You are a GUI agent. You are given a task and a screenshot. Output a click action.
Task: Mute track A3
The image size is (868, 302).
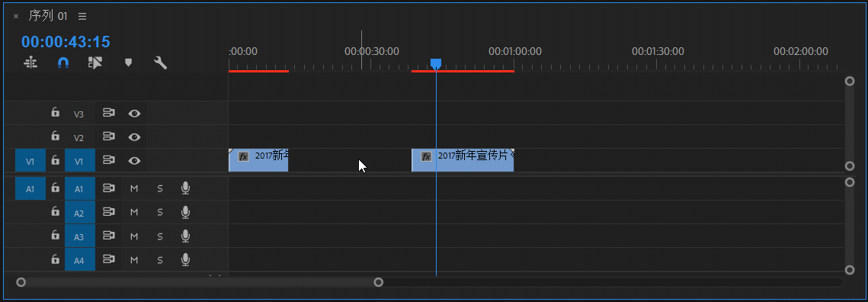click(134, 236)
